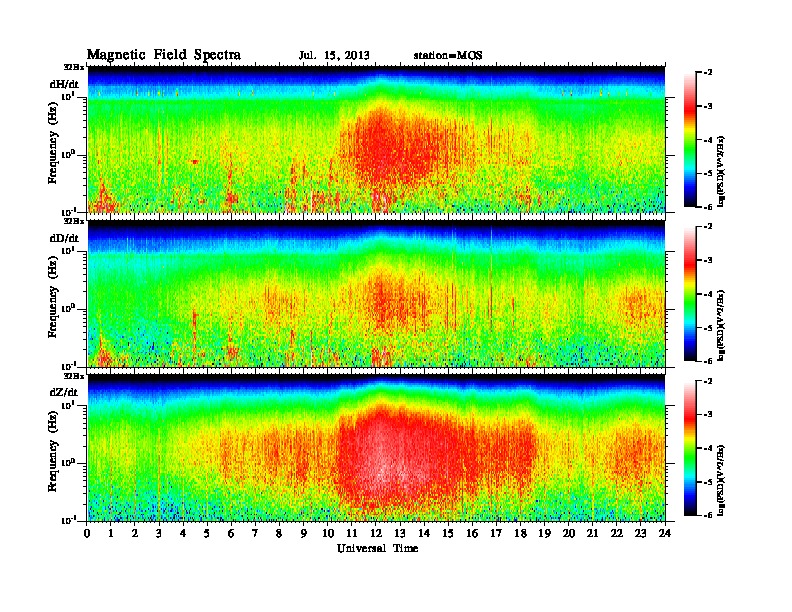Click the hour '13' tick label on Universal Time axis

point(400,534)
